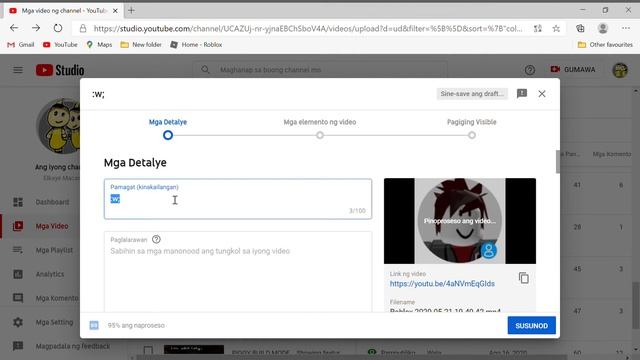This screenshot has width=640, height=360.
Task: Tick the video row checkbox at bottom
Action: 148,350
